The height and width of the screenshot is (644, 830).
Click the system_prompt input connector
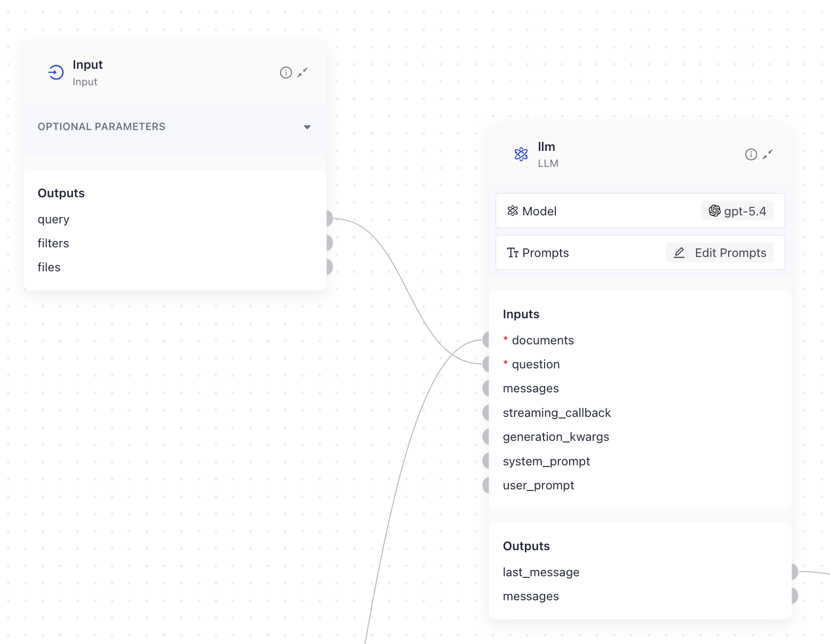[x=486, y=461]
